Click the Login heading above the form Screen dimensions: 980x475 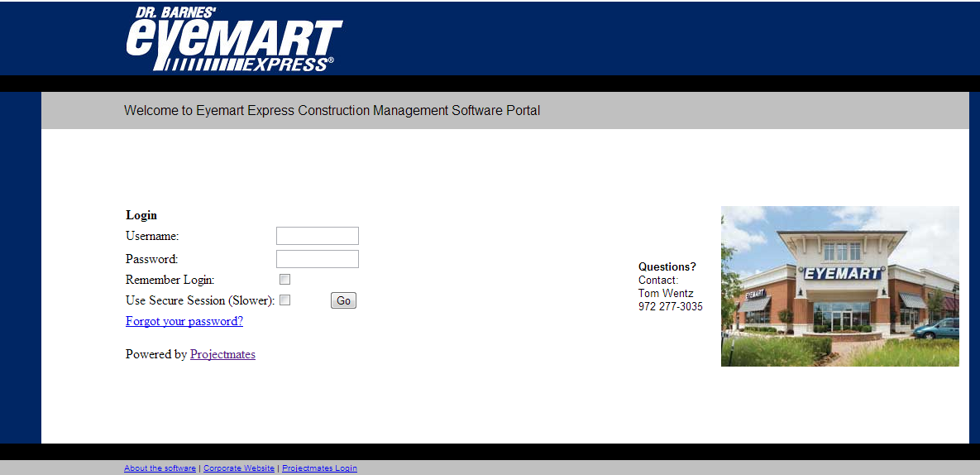pos(141,215)
